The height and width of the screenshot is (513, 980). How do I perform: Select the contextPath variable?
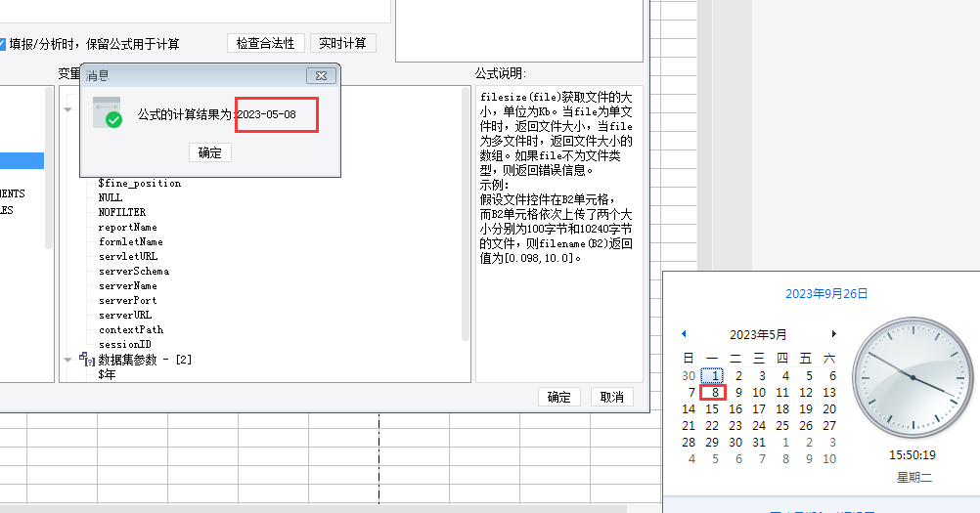pyautogui.click(x=131, y=329)
